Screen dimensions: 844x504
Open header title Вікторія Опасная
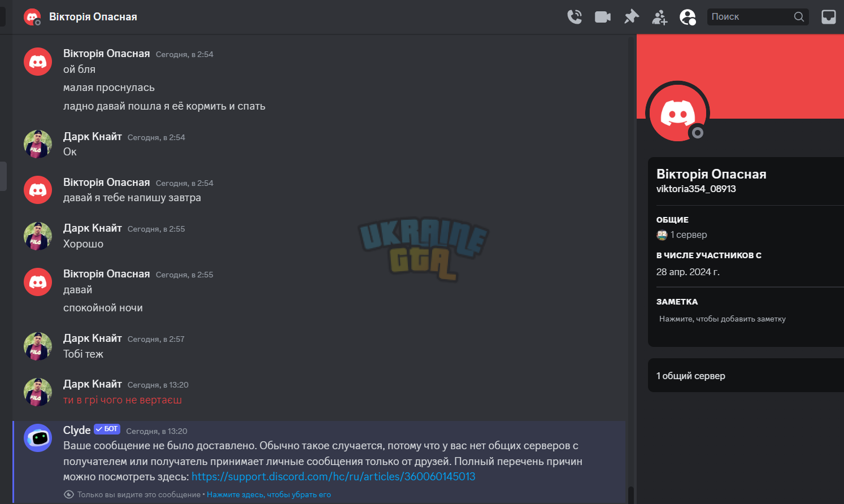click(93, 17)
